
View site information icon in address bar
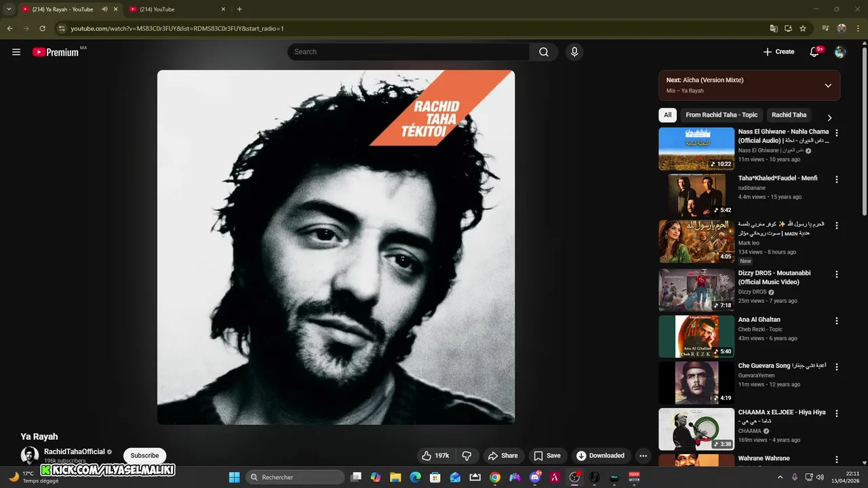click(62, 28)
